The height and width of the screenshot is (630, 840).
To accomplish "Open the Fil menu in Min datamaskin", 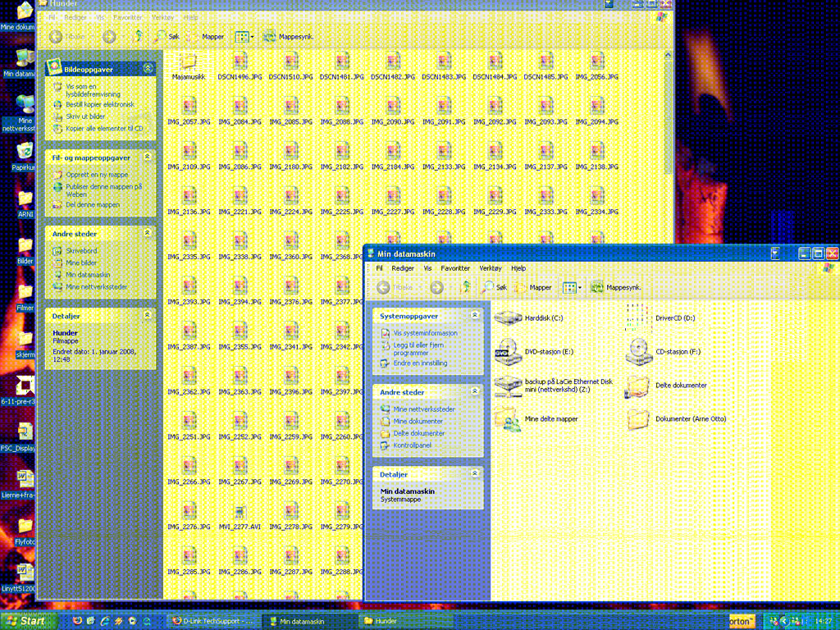I will click(379, 268).
